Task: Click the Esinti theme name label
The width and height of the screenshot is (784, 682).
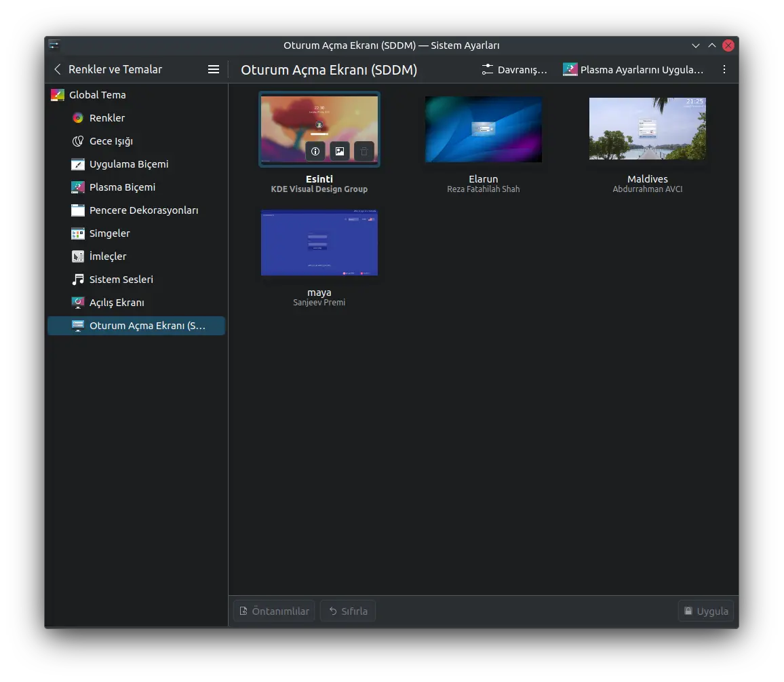Action: pyautogui.click(x=319, y=178)
